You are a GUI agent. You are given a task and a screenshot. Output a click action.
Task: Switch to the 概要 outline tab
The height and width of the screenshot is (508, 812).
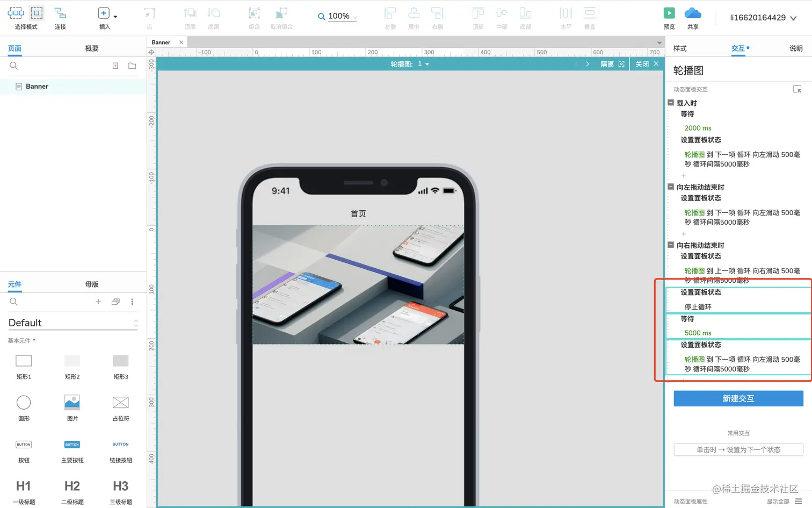click(x=92, y=48)
